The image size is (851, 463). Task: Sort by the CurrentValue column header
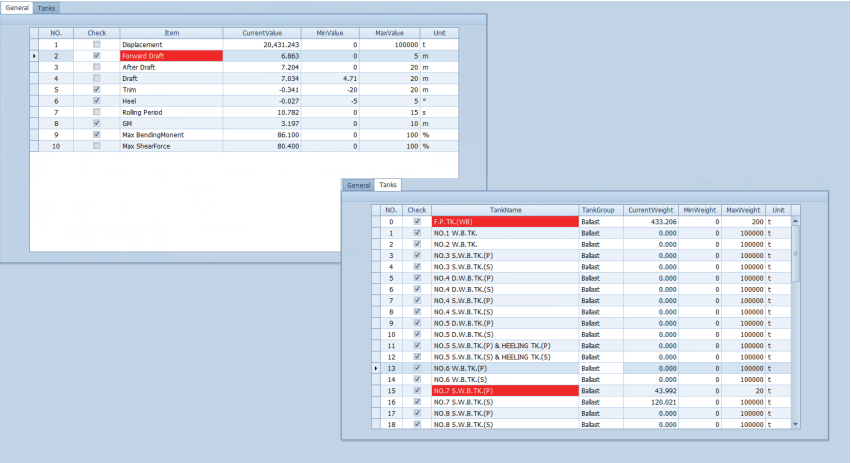coord(263,33)
